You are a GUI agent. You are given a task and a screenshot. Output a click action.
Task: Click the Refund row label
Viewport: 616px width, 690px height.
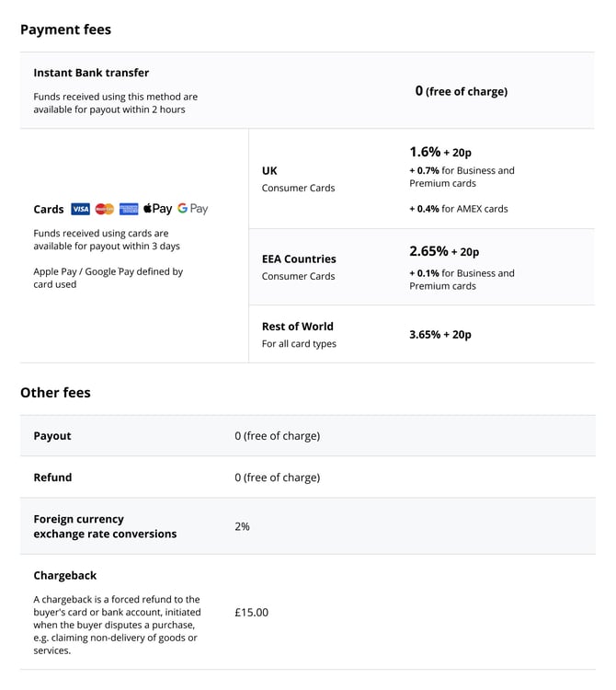52,477
